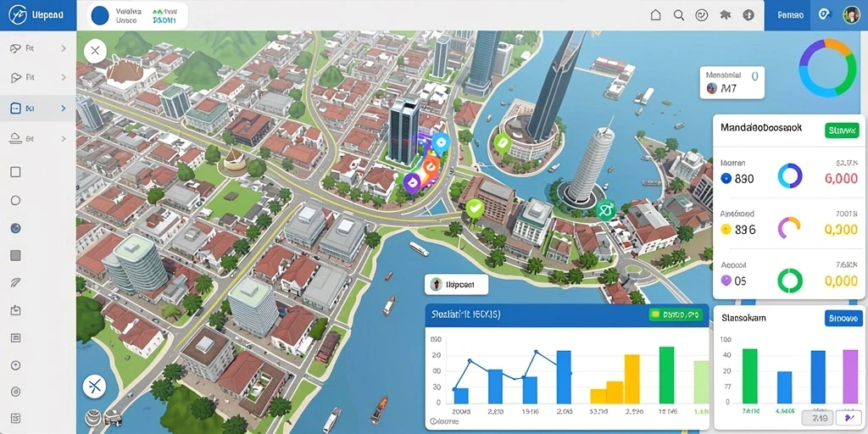Select the empty circle radio in sidebar
Image resolution: width=868 pixels, height=434 pixels.
[15, 200]
